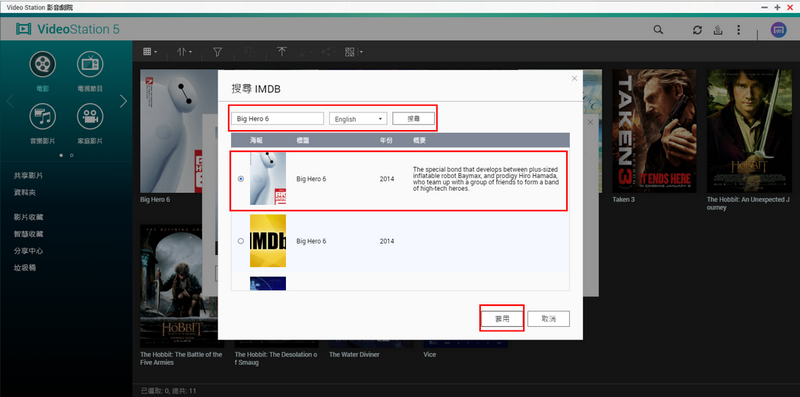Click the 年份 column header

pyautogui.click(x=386, y=140)
